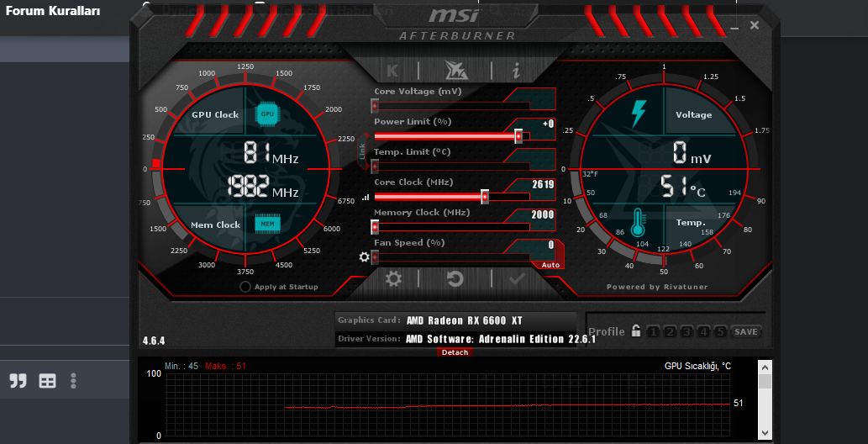This screenshot has width=868, height=444.
Task: Apply settings with the checkmark icon
Action: [517, 278]
